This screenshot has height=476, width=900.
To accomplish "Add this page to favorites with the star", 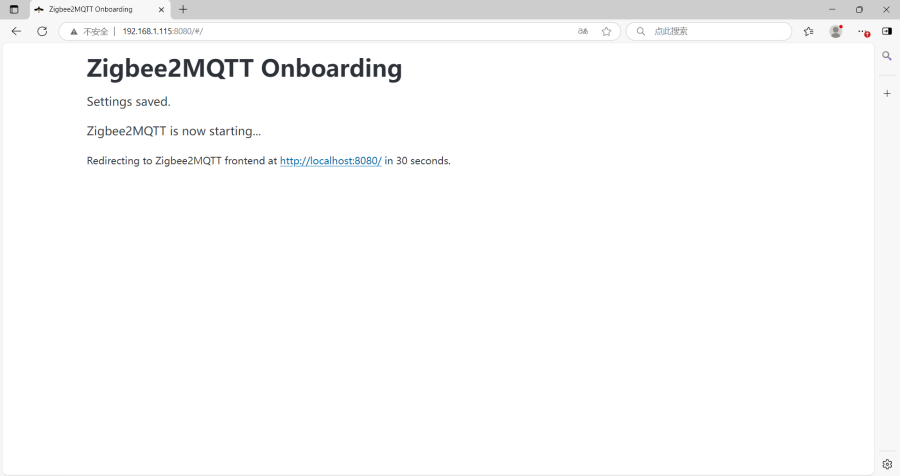I will pyautogui.click(x=606, y=32).
